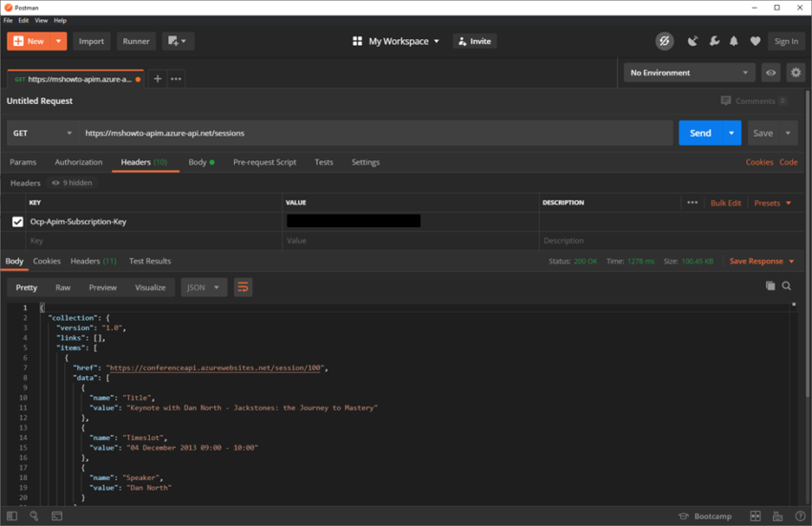
Task: Copy response body to clipboard icon
Action: tap(770, 286)
